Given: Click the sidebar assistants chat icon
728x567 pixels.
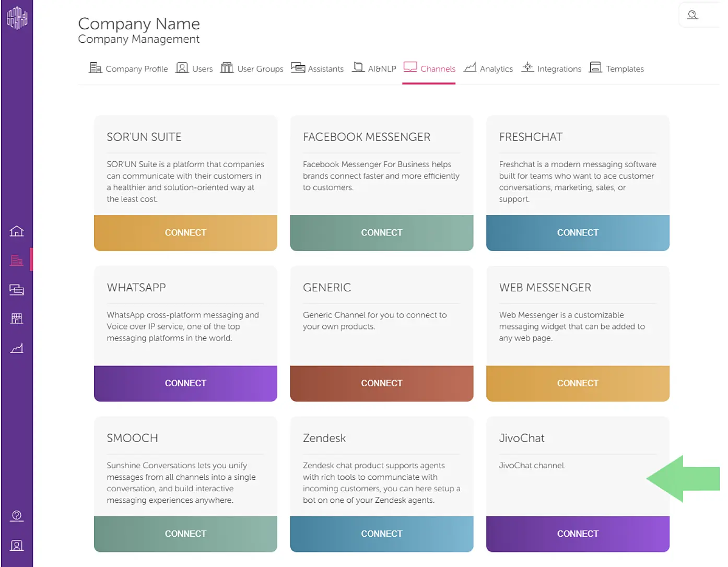Looking at the screenshot, I should [x=17, y=290].
